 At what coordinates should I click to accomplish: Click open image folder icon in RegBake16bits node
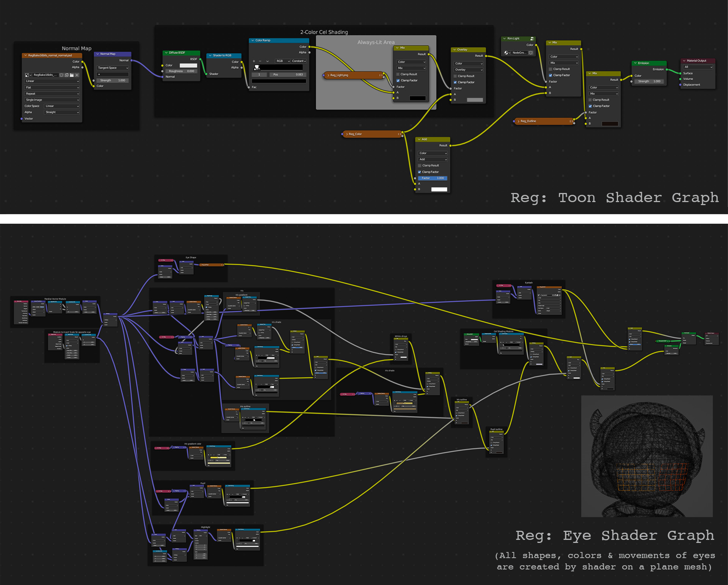click(72, 75)
